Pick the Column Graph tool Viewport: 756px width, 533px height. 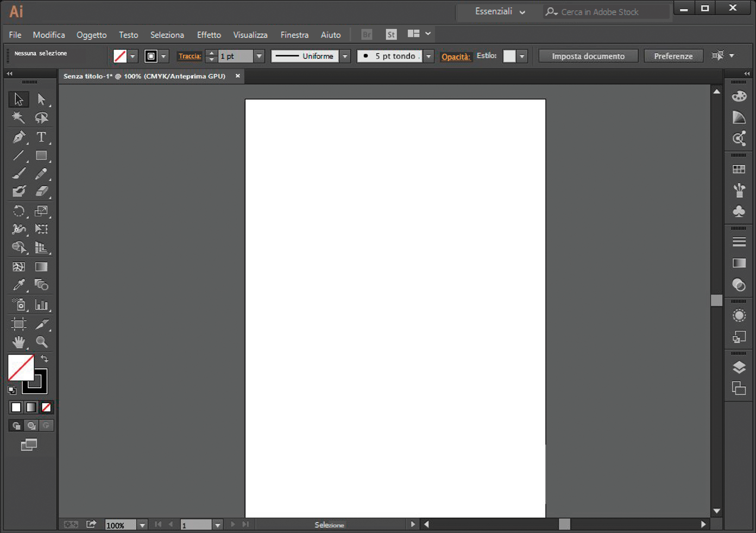tap(41, 304)
